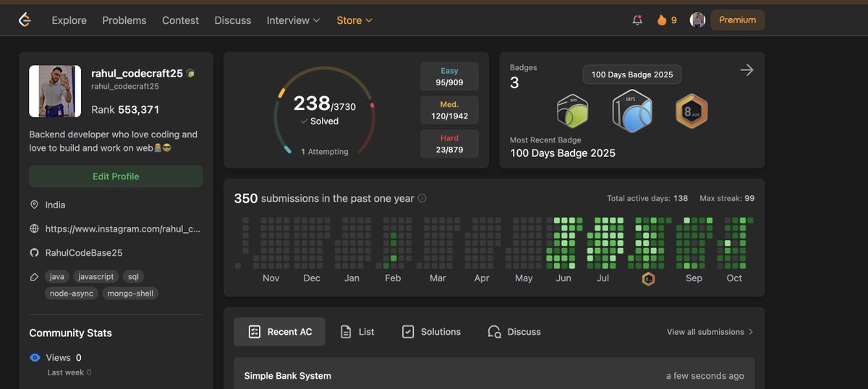Click the LeetCode logo icon
The image size is (868, 389).
(25, 20)
